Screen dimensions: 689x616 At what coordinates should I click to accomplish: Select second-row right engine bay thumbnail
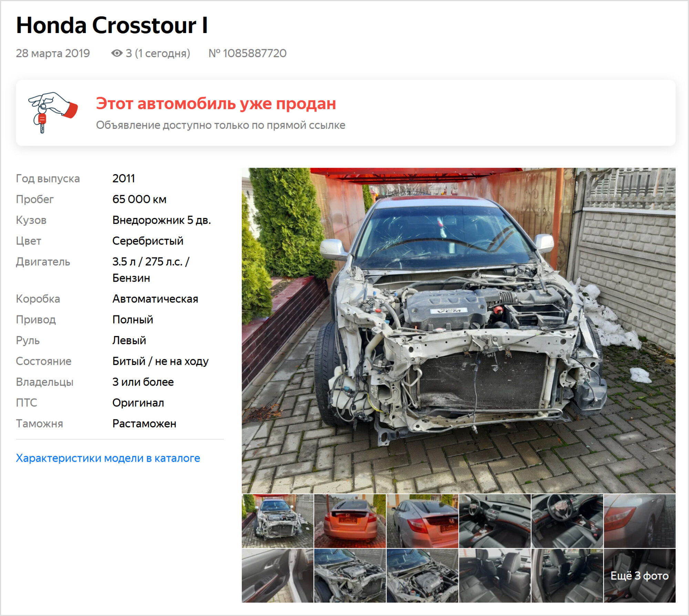click(422, 575)
